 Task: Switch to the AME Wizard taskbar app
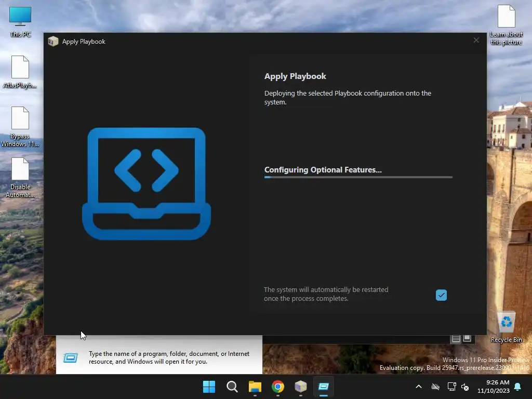(301, 387)
